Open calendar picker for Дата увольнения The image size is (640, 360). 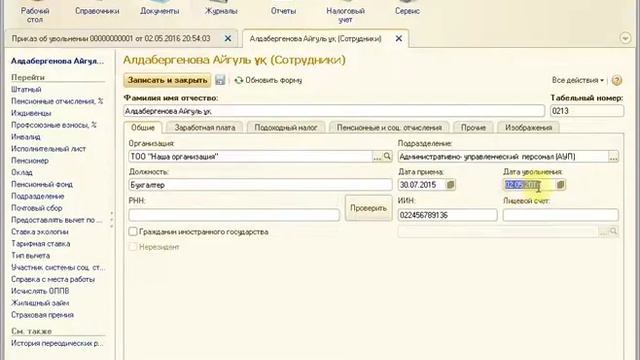click(x=560, y=185)
